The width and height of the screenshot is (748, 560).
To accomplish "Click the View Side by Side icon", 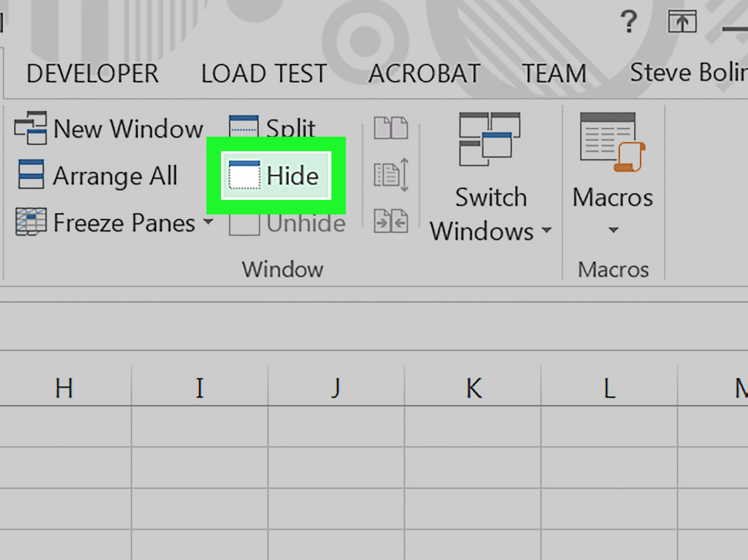I will pos(391,128).
